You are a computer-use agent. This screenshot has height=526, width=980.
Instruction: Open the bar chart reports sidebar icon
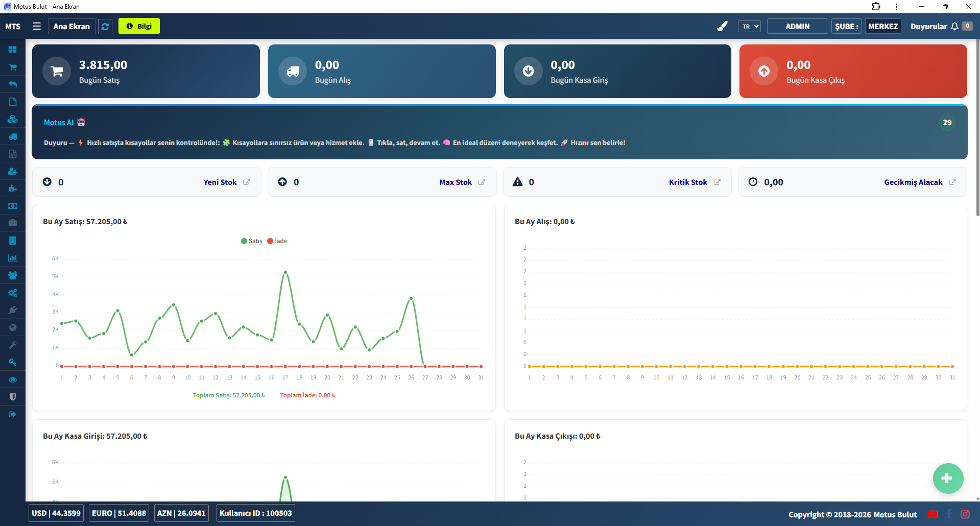click(x=13, y=258)
